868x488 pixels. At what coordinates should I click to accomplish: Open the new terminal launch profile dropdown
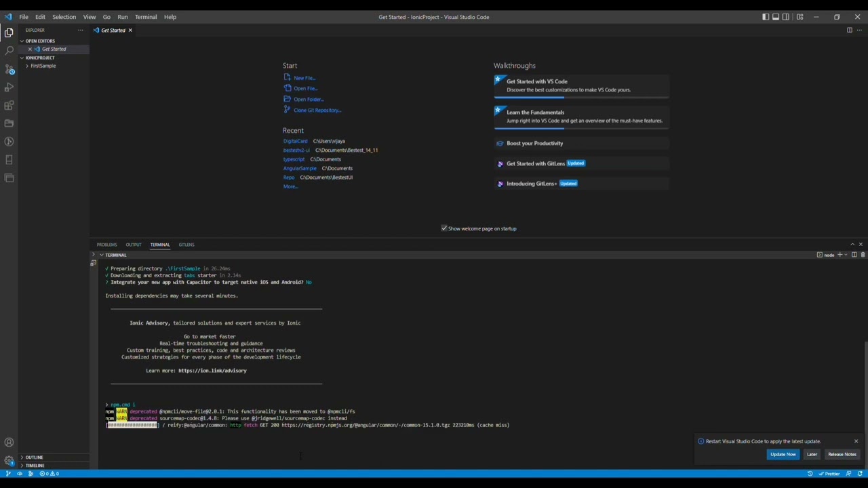(x=846, y=255)
